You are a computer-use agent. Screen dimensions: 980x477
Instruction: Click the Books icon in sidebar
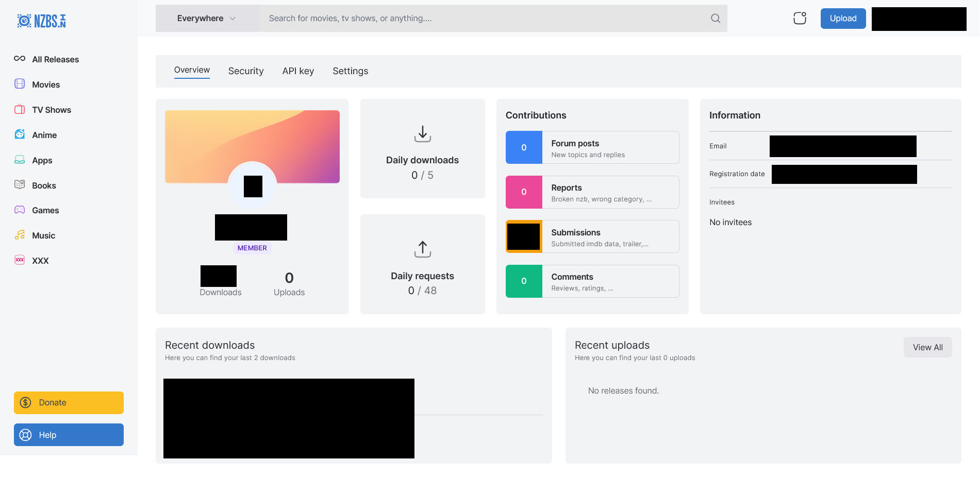pos(20,185)
